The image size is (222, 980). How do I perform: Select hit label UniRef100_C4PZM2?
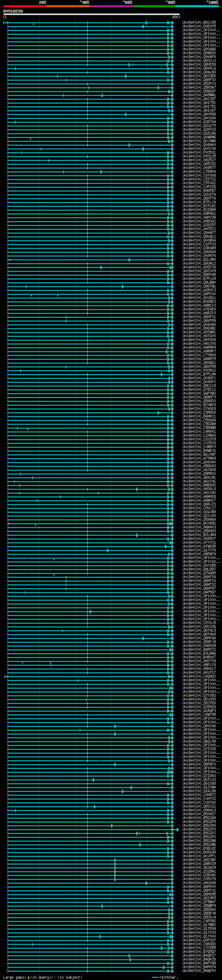click(199, 921)
